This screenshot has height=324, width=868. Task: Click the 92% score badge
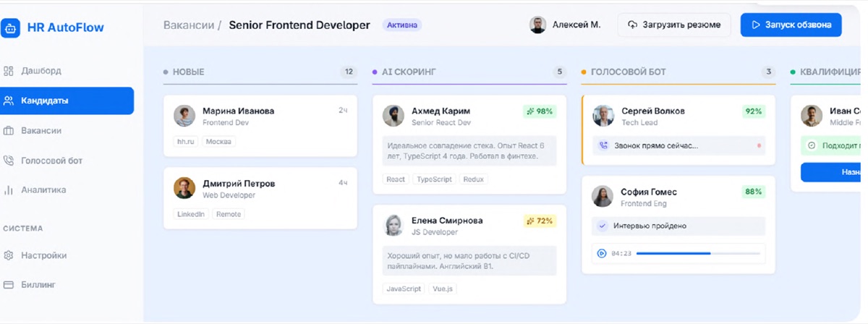(754, 111)
